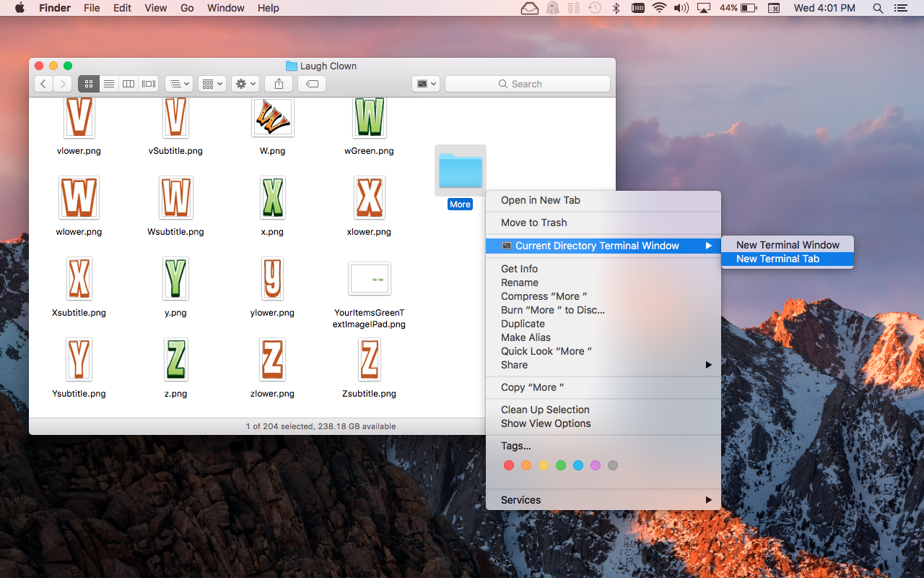Select the zlower.png file icon

[x=272, y=359]
